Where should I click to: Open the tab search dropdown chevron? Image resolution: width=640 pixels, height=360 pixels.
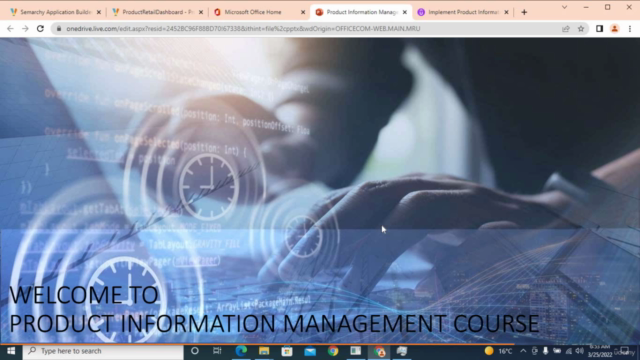[564, 7]
